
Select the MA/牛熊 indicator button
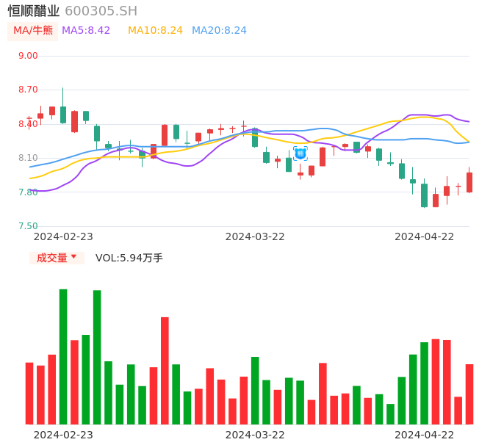click(x=33, y=31)
